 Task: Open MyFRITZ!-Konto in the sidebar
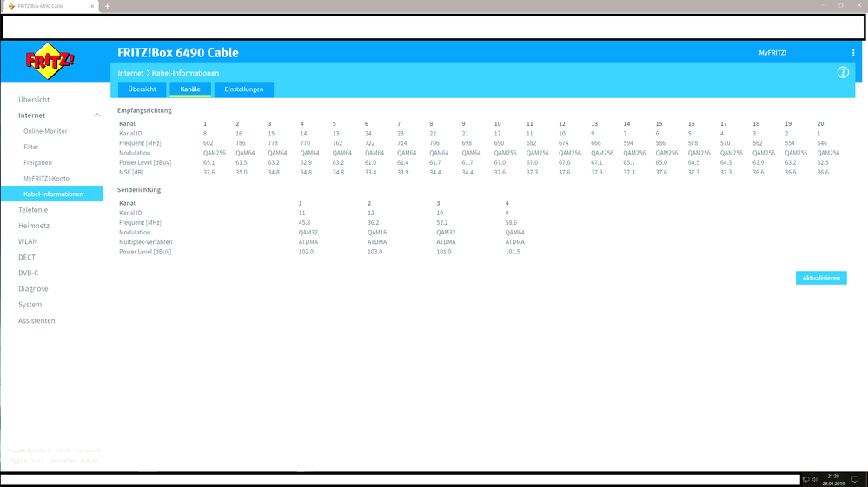[47, 179]
